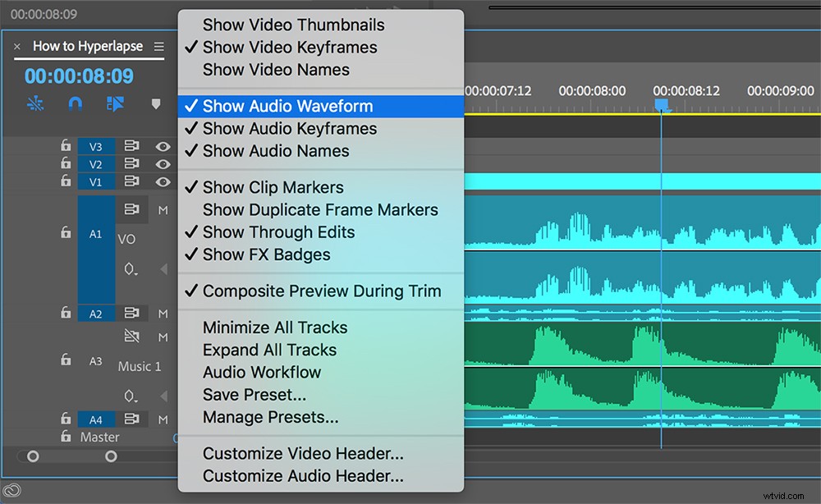Toggle the Snap magnet icon

pos(75,103)
